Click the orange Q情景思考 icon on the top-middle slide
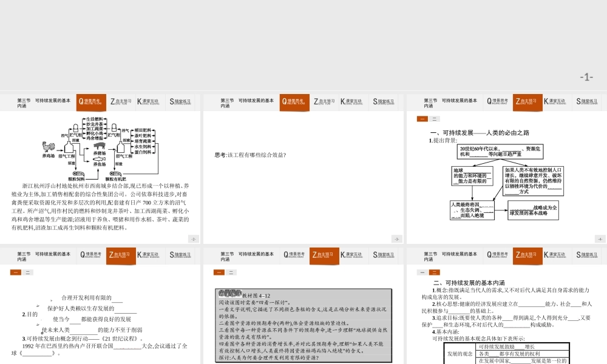The width and height of the screenshot is (607, 364). (x=294, y=102)
